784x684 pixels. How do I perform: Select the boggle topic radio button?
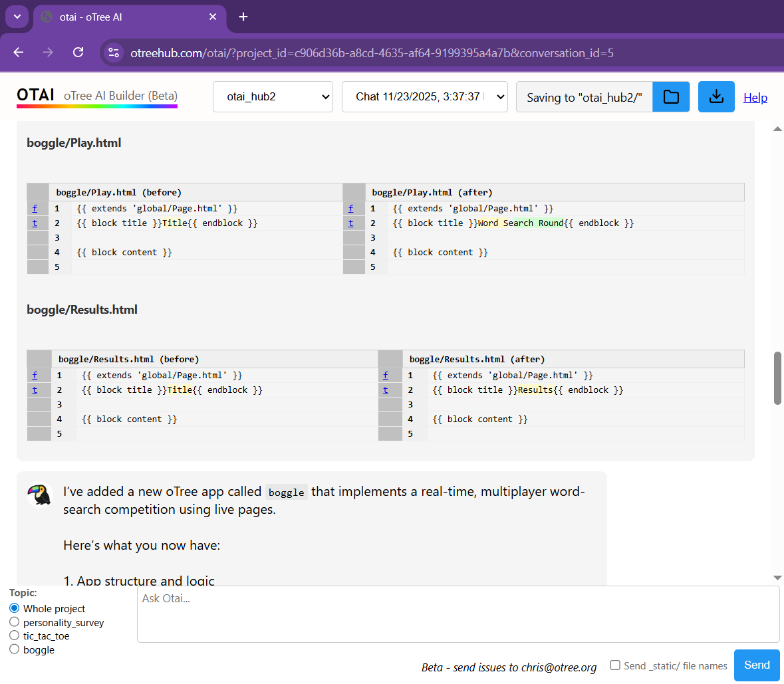15,649
